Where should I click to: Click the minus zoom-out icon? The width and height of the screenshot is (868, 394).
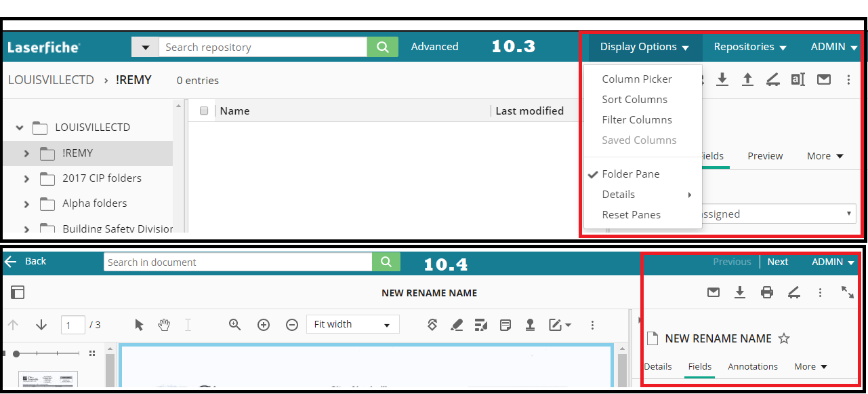pyautogui.click(x=292, y=325)
